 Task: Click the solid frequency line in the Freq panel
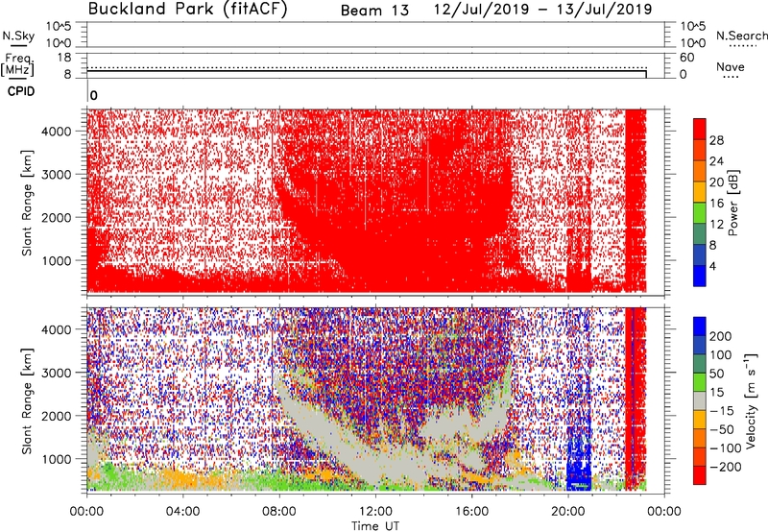[x=367, y=71]
